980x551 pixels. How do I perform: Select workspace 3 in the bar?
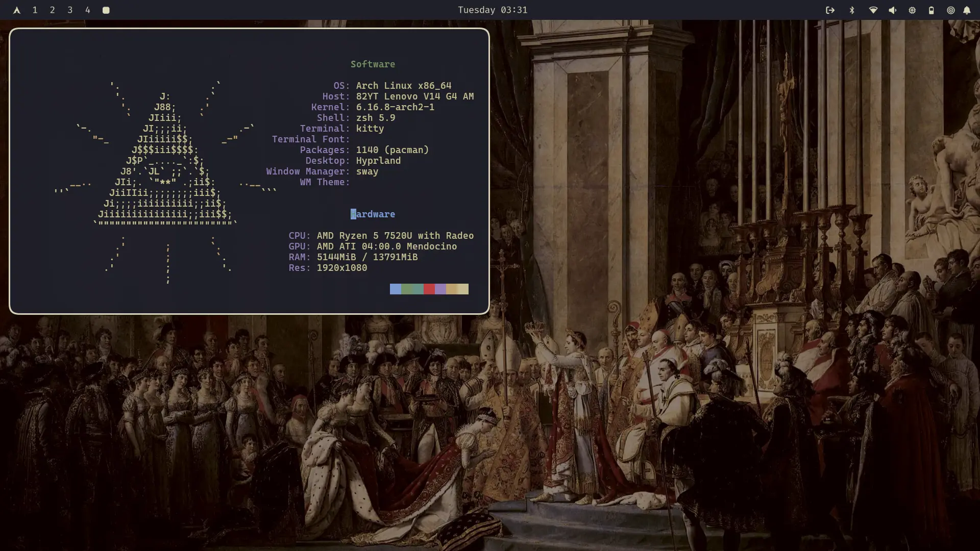70,10
